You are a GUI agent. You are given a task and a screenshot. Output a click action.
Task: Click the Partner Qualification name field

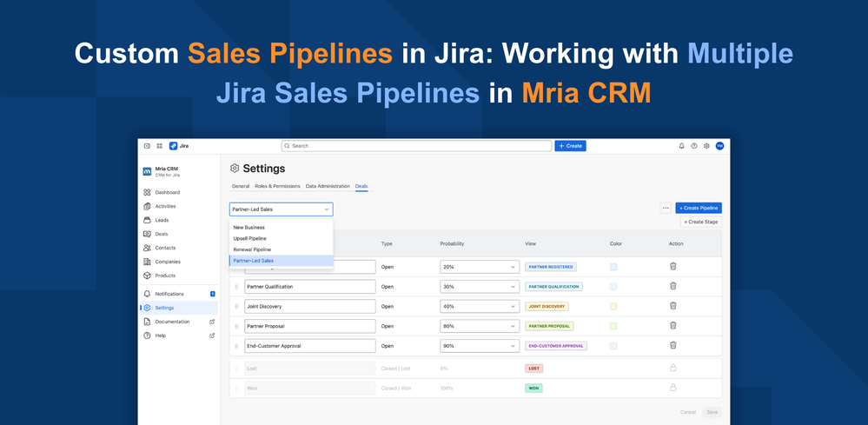[x=310, y=287]
